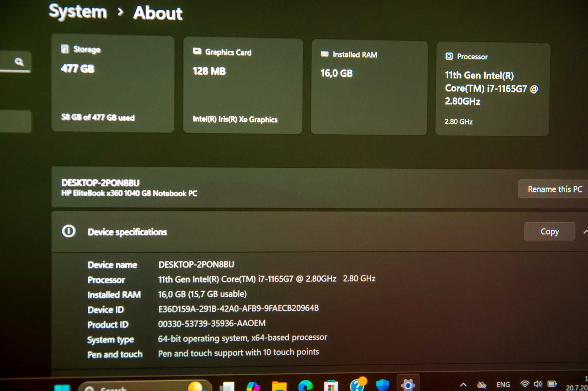Click the battery status tray icon
The height and width of the screenshot is (391, 588).
click(x=552, y=384)
